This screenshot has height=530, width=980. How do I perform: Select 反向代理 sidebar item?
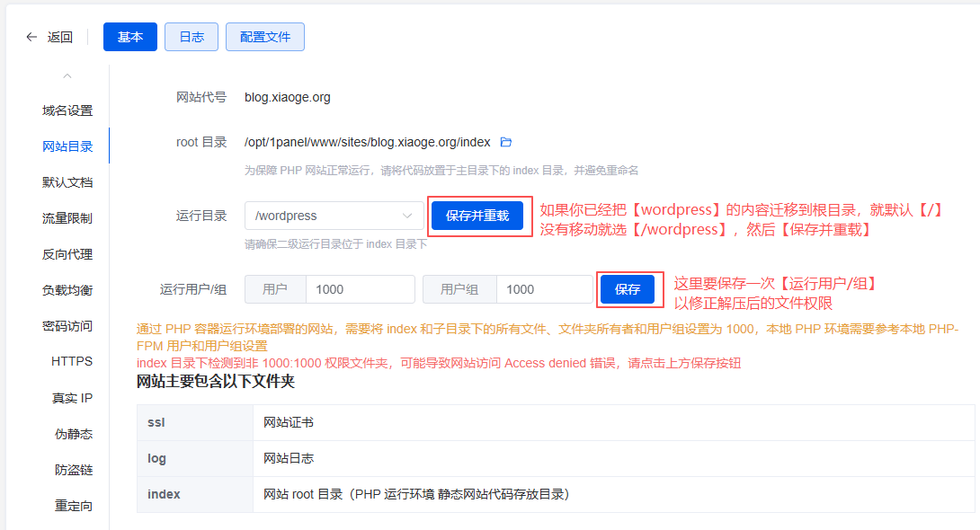tap(67, 254)
